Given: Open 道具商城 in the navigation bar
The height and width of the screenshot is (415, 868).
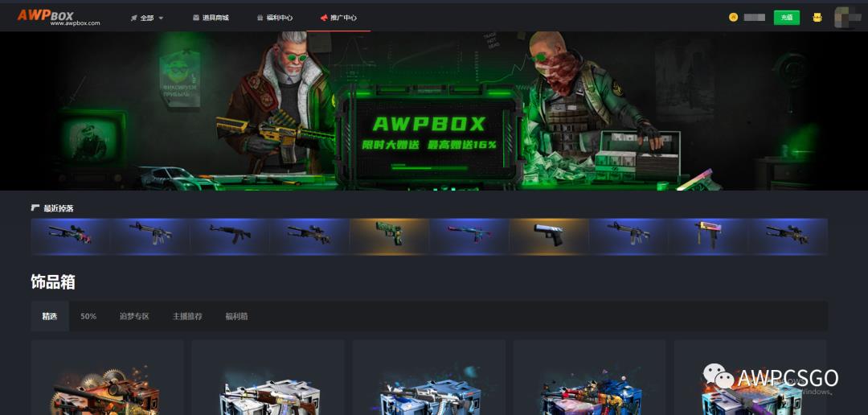Looking at the screenshot, I should click(211, 18).
